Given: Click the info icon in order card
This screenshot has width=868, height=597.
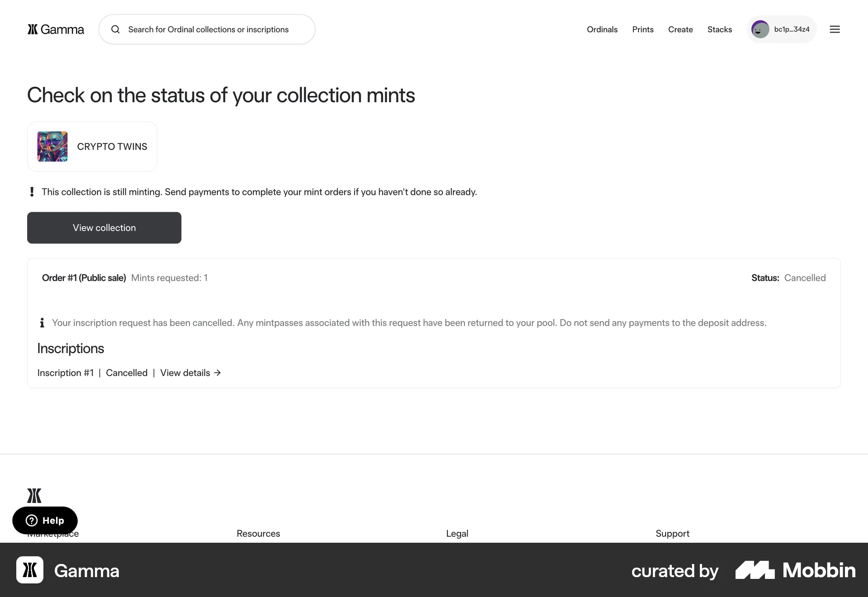Looking at the screenshot, I should tap(42, 322).
